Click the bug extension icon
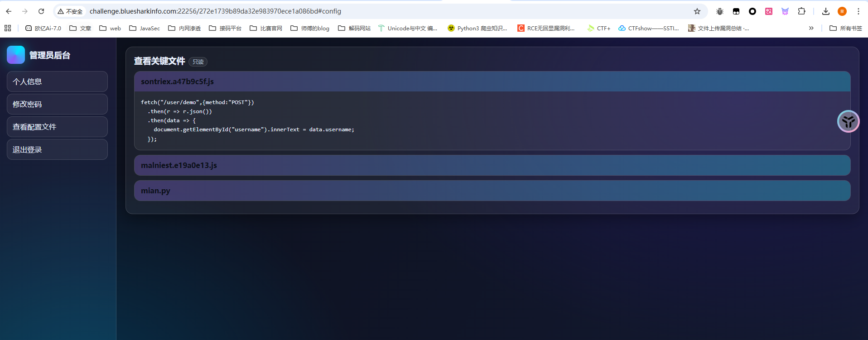The image size is (868, 340). (x=720, y=11)
